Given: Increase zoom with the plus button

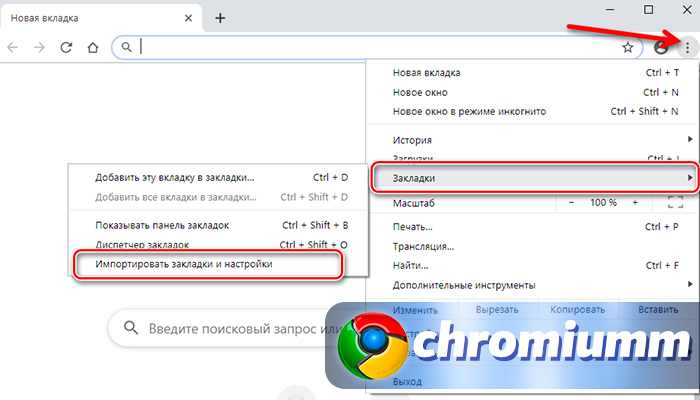Looking at the screenshot, I should (x=635, y=203).
